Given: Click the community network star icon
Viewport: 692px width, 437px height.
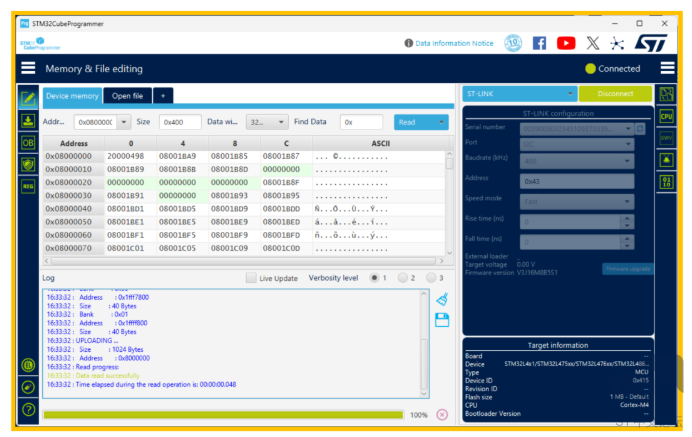Looking at the screenshot, I should [x=617, y=43].
